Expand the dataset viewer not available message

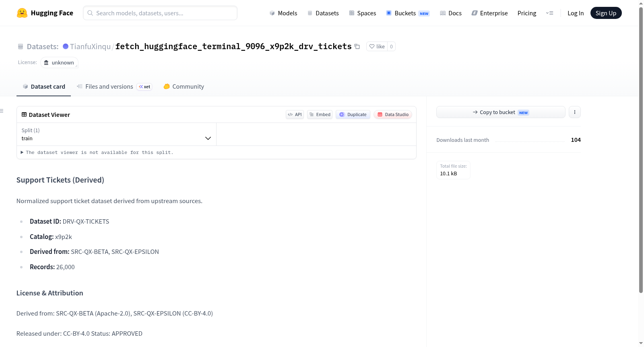coord(97,152)
